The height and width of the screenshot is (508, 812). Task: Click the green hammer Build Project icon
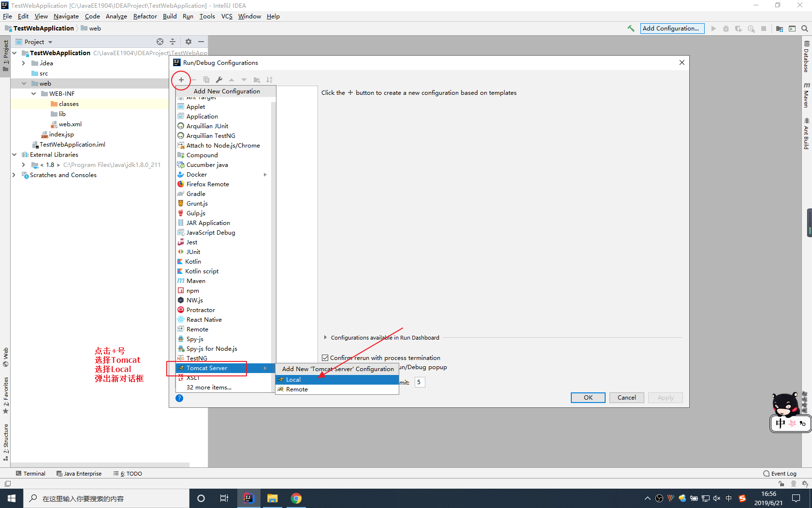point(631,29)
